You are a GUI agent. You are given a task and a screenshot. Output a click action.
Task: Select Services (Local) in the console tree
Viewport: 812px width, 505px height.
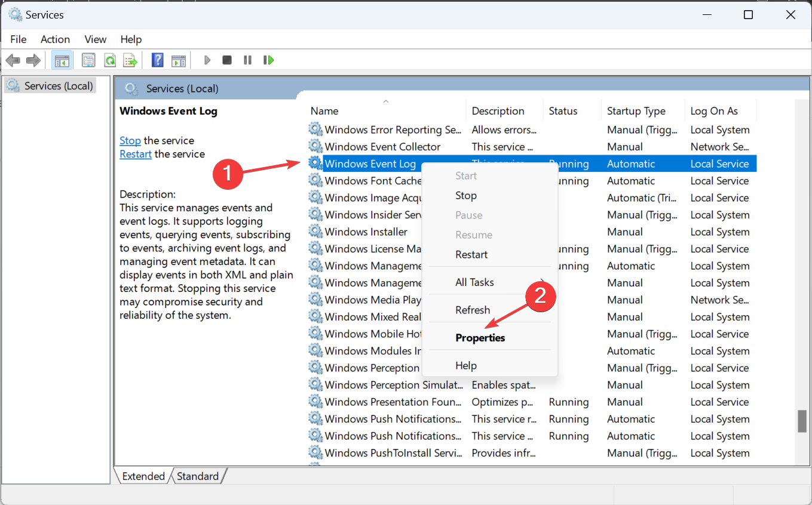[58, 86]
